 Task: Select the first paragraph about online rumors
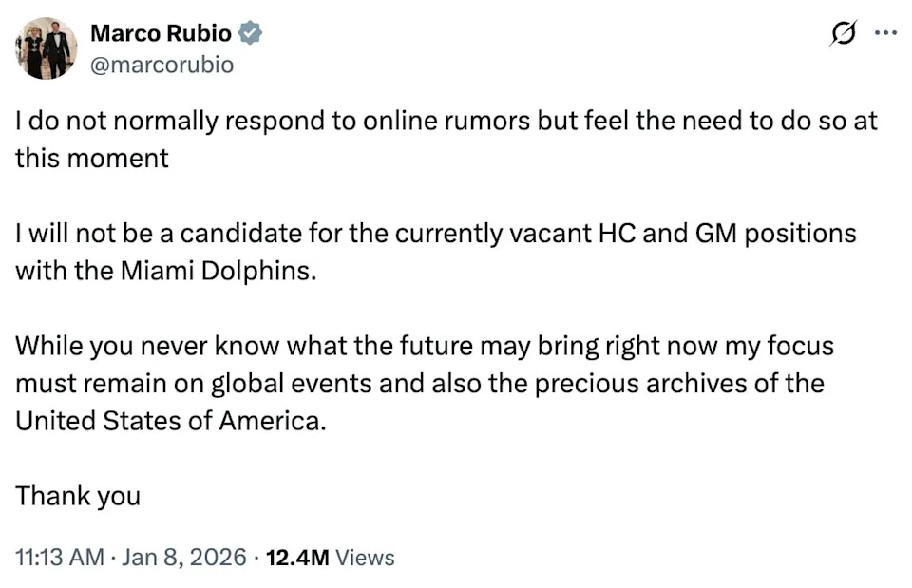click(x=445, y=139)
